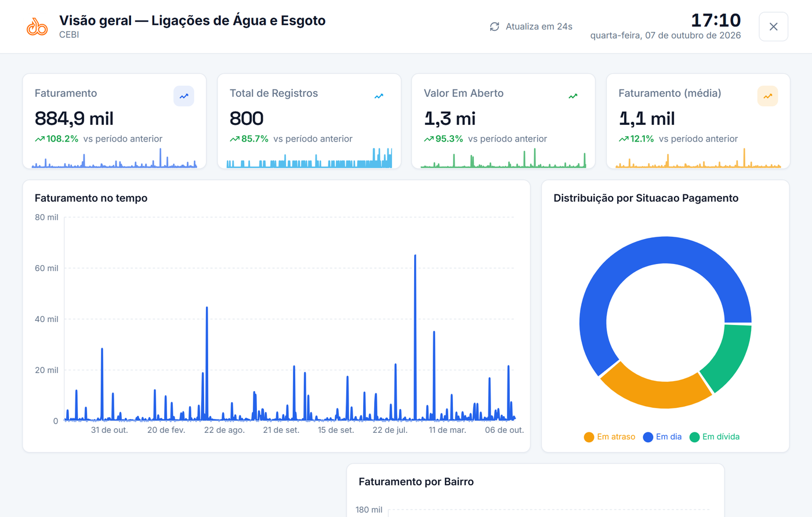Click the light-blue sparkline in Total de Registros card
This screenshot has width=812, height=517.
coord(309,158)
